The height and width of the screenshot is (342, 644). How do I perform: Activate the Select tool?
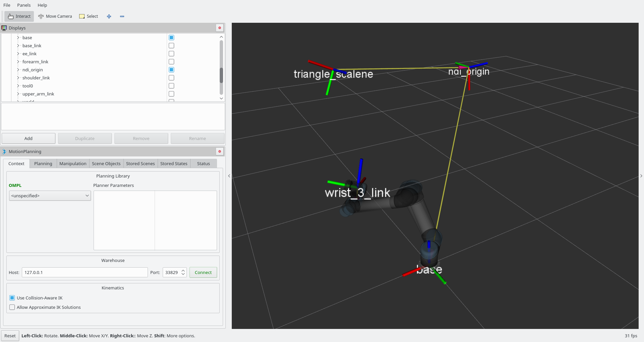coord(89,16)
